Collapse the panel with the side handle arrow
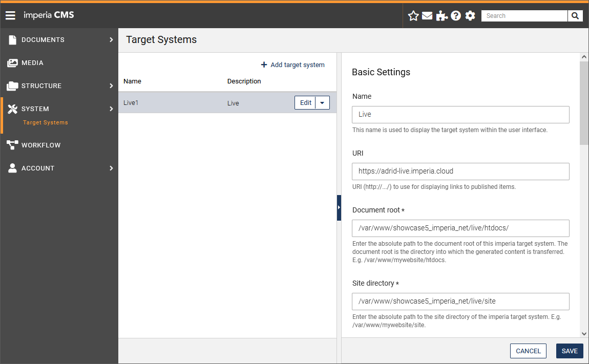Screen dimensions: 589x364 click(339, 208)
